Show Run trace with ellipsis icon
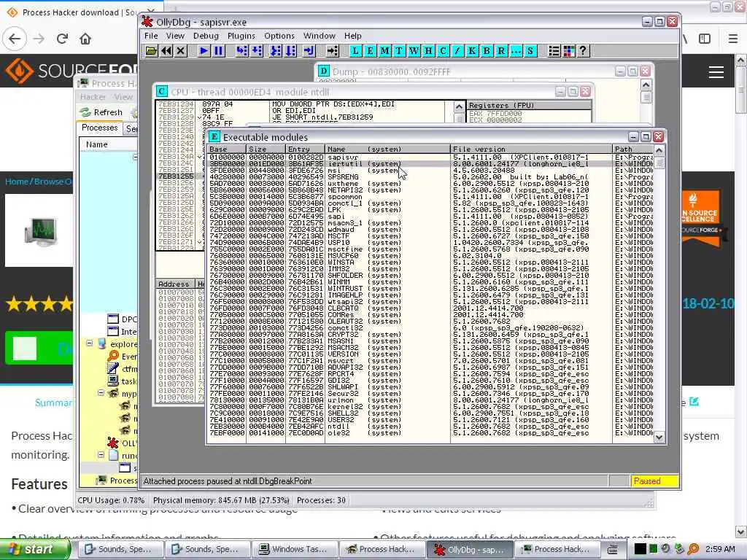 pyautogui.click(x=516, y=51)
